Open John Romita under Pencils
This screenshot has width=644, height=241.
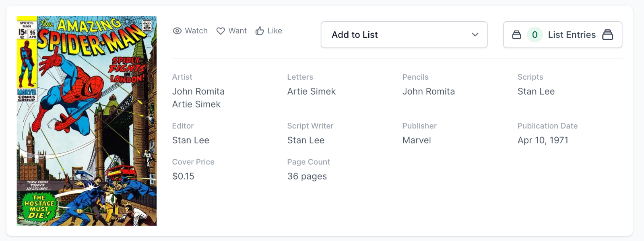[429, 91]
